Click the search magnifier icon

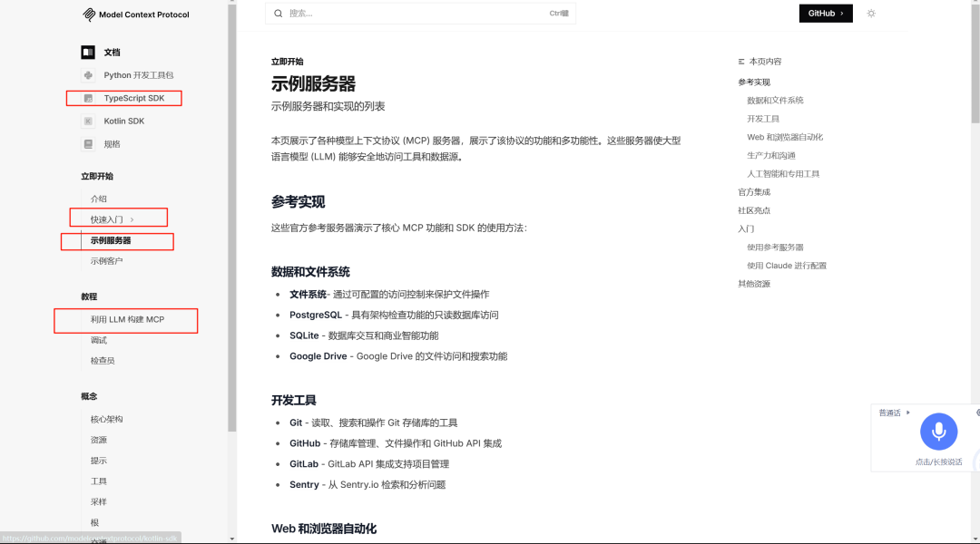pos(279,13)
